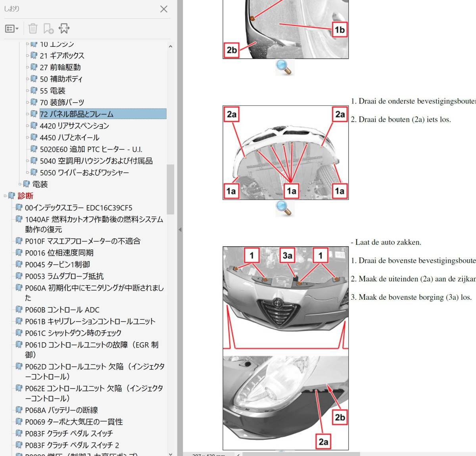
Task: Click magnifier icon below the 2a/1a underbody image
Action: [x=284, y=208]
